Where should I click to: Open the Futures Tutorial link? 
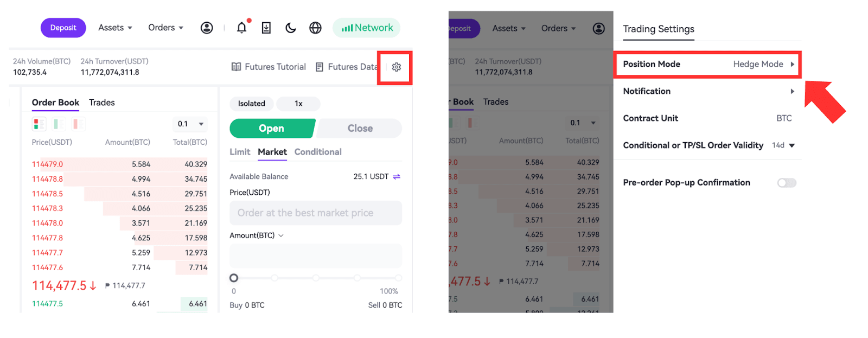point(269,67)
